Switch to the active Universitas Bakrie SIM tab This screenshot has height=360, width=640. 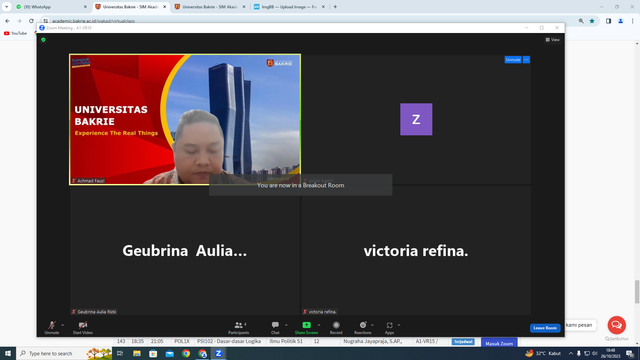131,7
